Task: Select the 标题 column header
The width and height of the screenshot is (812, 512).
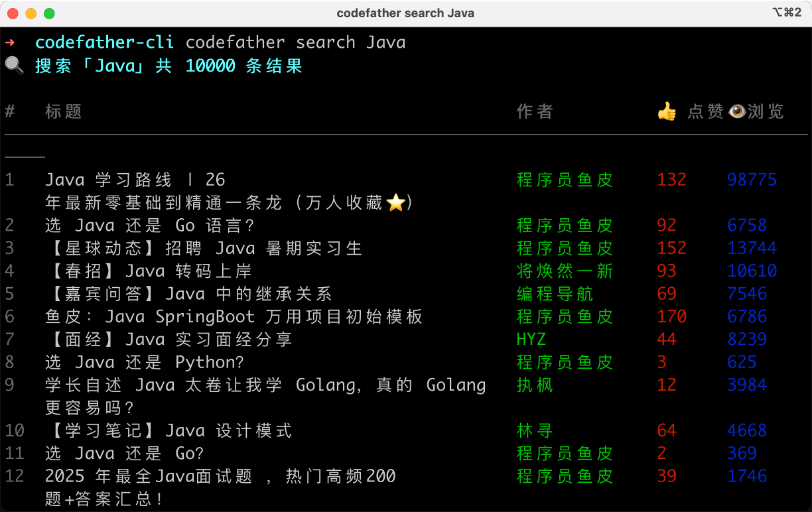Action: click(64, 111)
